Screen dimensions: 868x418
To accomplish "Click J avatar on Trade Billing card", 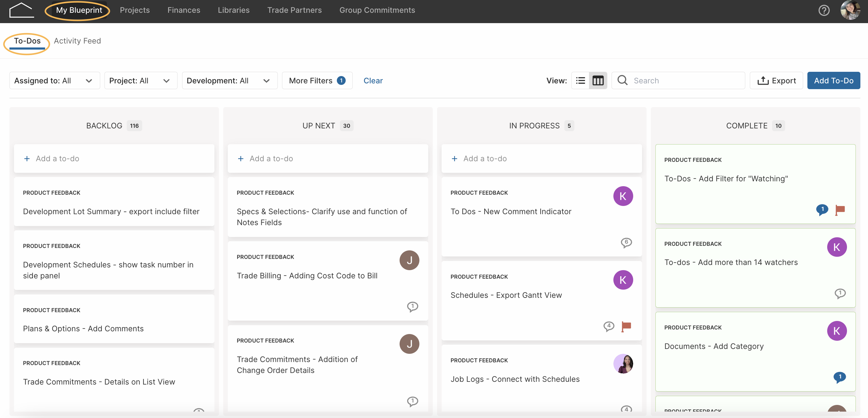I will click(x=409, y=260).
